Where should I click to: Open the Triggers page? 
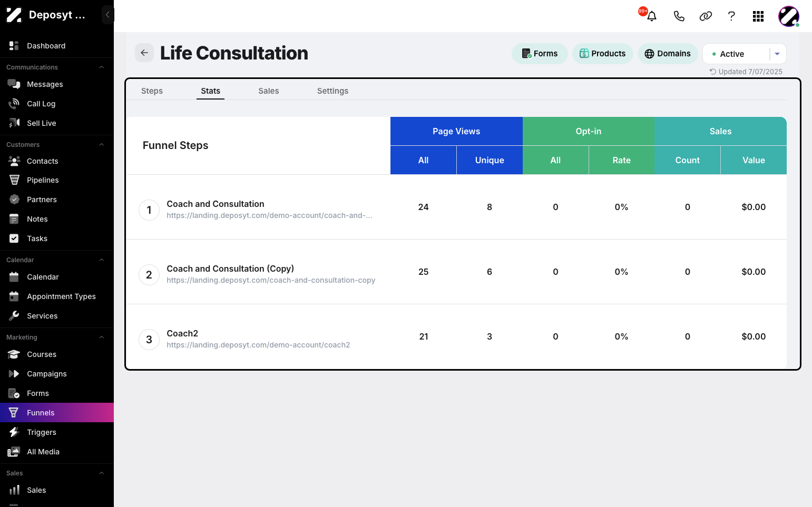tap(57, 432)
